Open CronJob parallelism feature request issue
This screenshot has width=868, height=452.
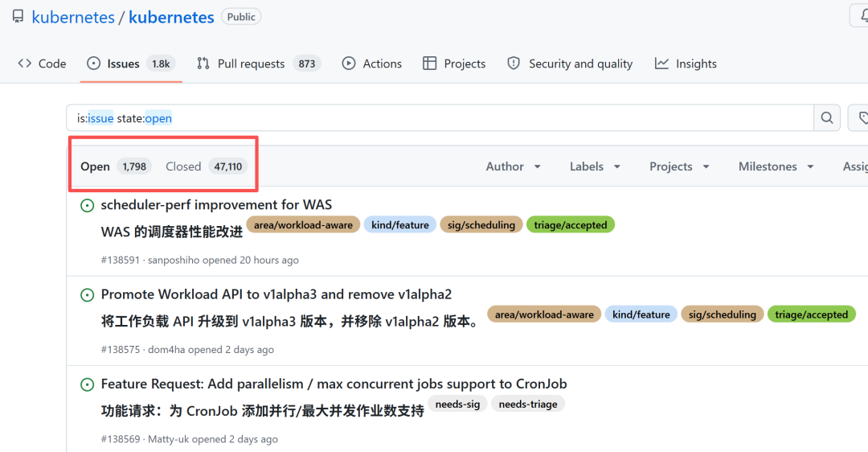click(x=334, y=384)
